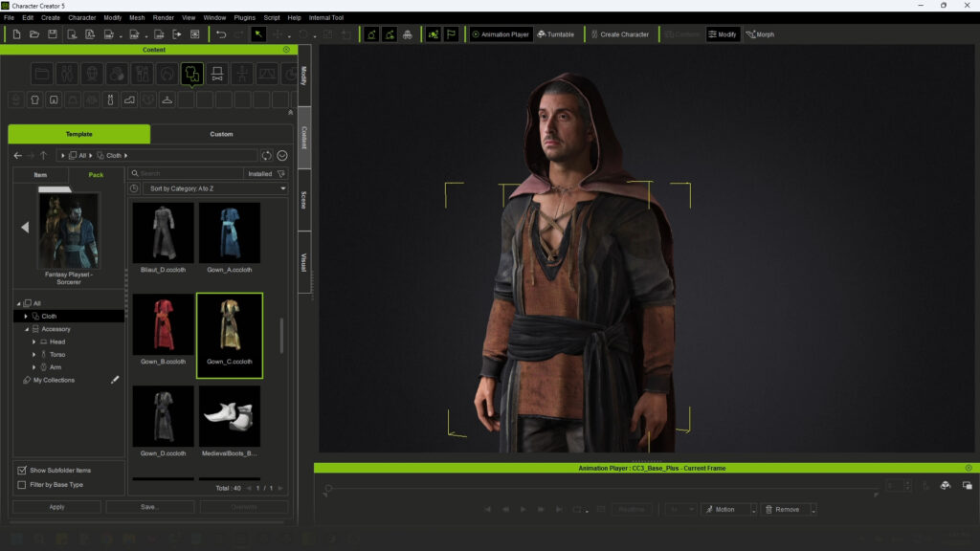Expand the Cloth folder in tree
The image size is (980, 551).
click(x=26, y=317)
